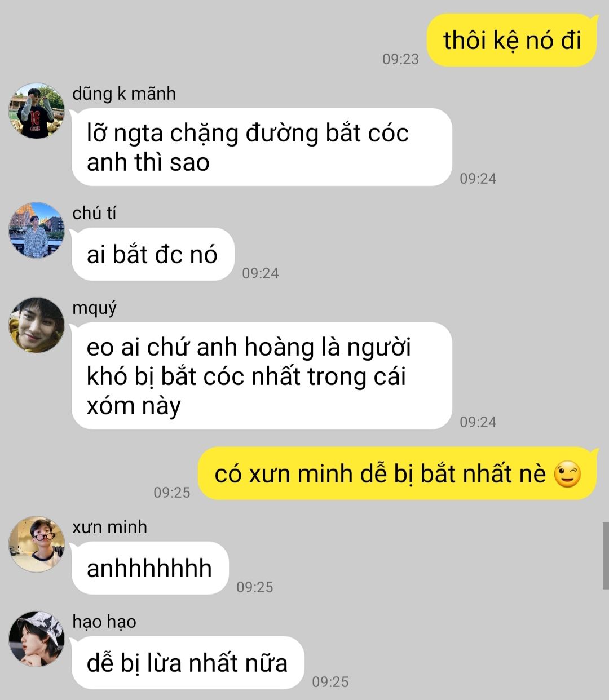Tap the sender name "xưn minh"
This screenshot has width=609, height=700.
pyautogui.click(x=110, y=527)
